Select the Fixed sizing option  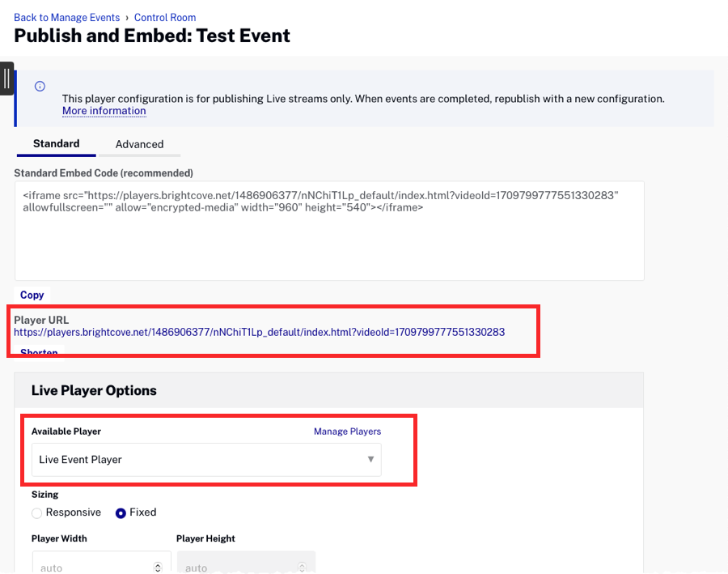[121, 512]
